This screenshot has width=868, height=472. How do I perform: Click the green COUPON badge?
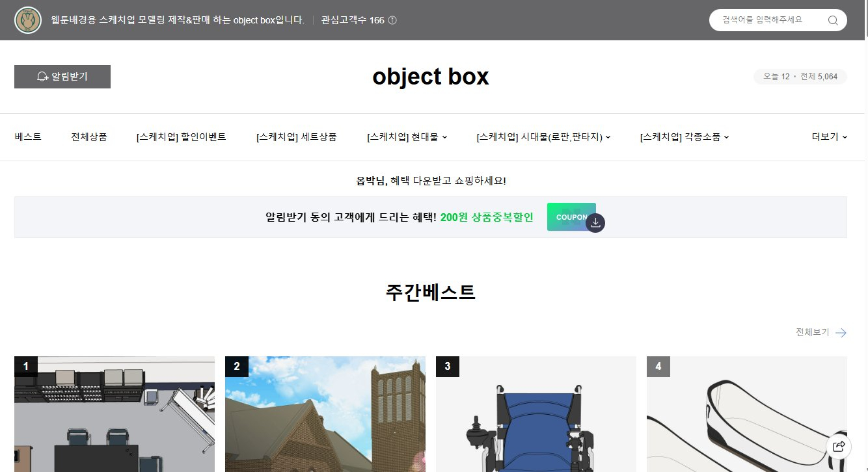(x=571, y=216)
